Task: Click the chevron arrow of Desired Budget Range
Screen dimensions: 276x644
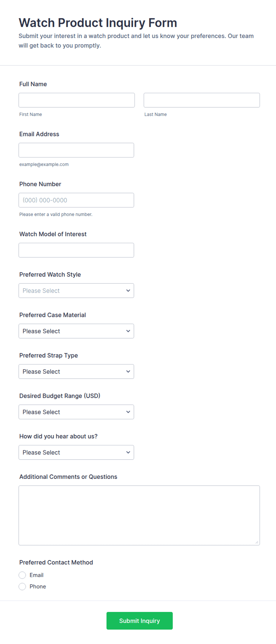Action: coord(128,412)
